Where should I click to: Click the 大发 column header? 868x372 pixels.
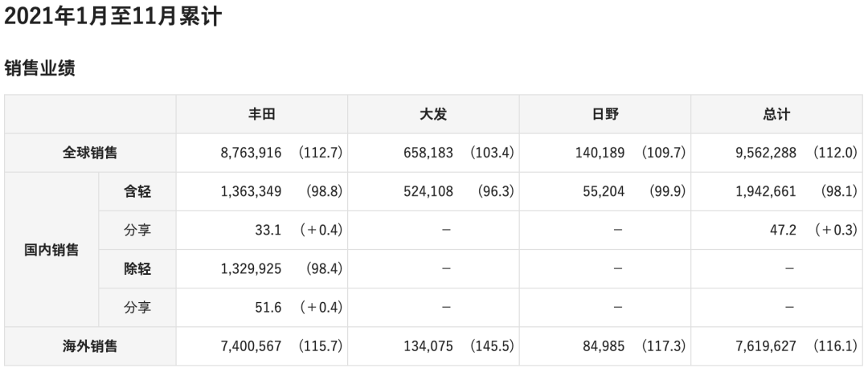[433, 114]
